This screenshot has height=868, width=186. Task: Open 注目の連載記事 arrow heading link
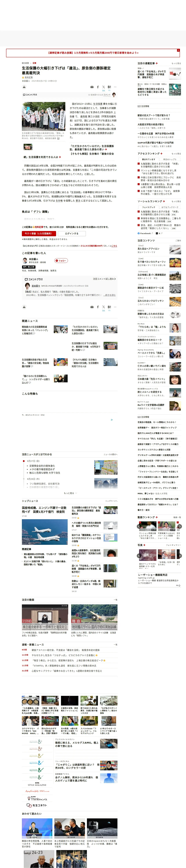(x=147, y=63)
